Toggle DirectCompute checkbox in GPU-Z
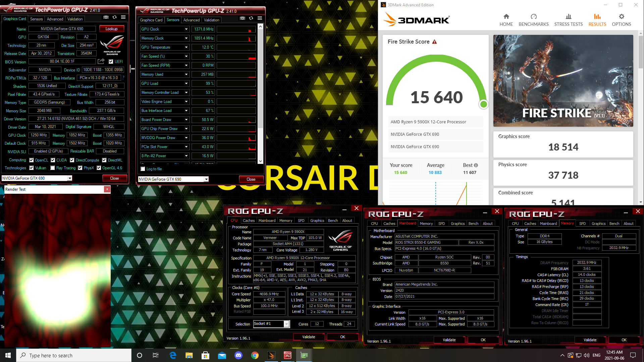Image resolution: width=644 pixels, height=362 pixels. point(72,160)
